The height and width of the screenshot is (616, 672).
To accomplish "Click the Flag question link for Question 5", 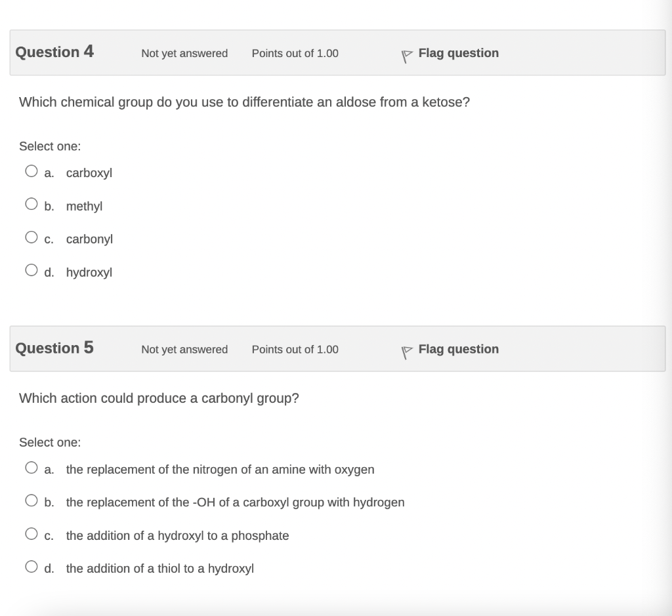I will coord(458,349).
